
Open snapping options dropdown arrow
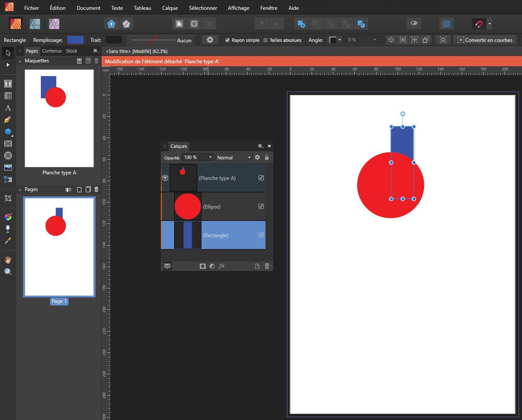click(x=489, y=24)
